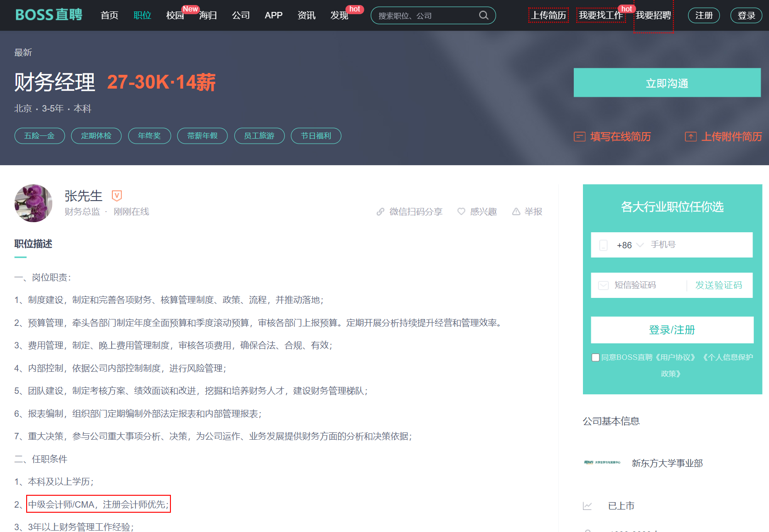Click the search magnifier icon
Screen dimensions: 769x532
point(484,15)
